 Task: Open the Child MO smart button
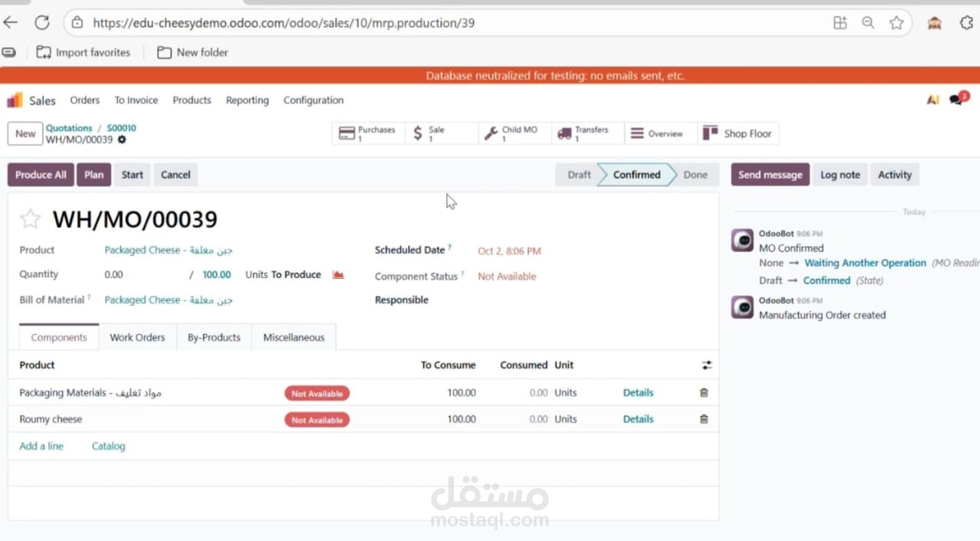coord(513,133)
